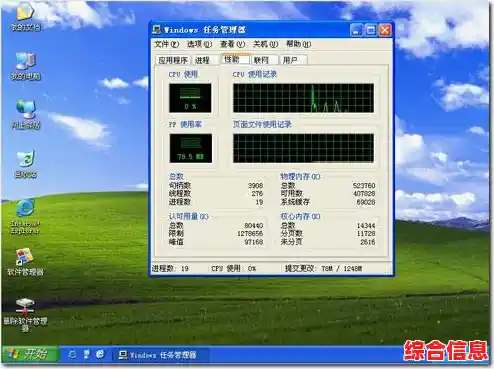
Task: Click the status bar 提交更改 entry
Action: click(x=323, y=269)
